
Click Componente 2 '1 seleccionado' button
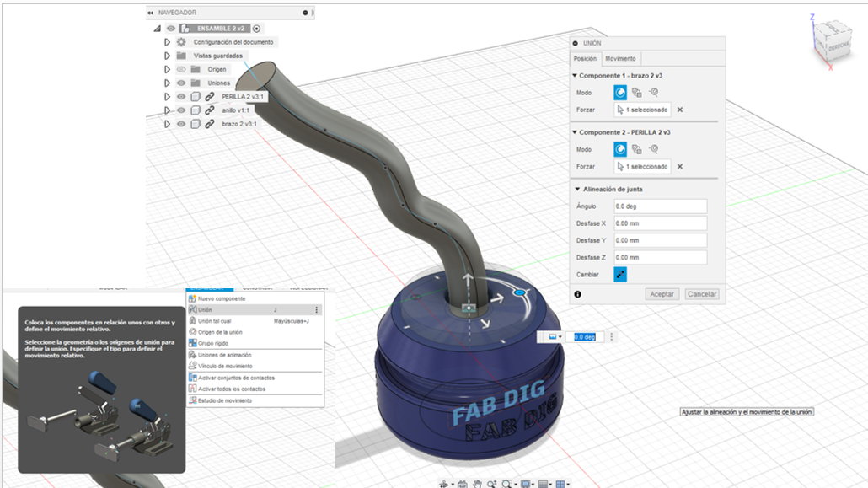[x=642, y=166]
